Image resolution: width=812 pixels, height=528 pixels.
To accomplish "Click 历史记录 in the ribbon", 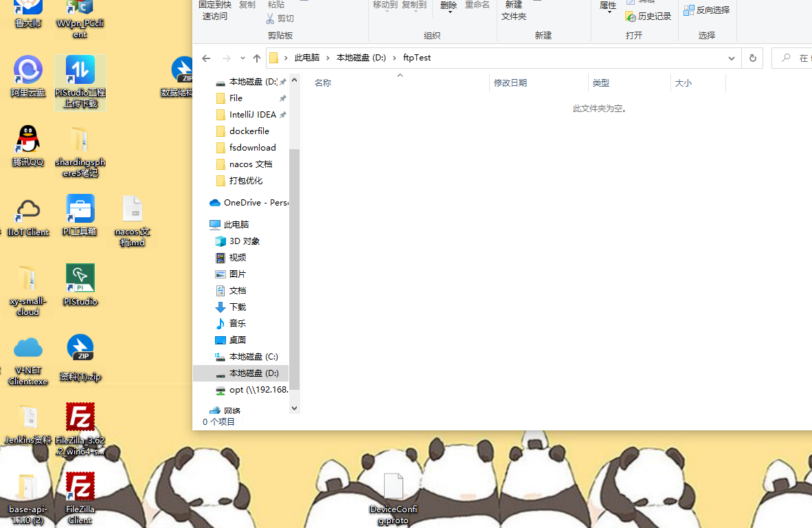I will tap(649, 16).
